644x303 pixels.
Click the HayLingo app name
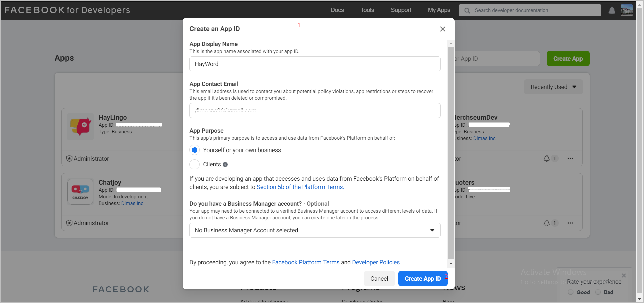pos(113,117)
